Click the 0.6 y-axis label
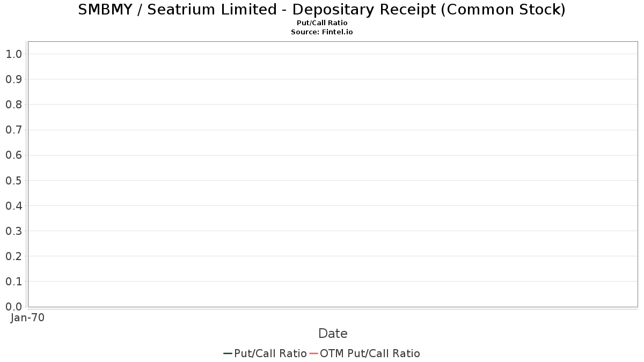Screen dimensions: 644x362 pyautogui.click(x=14, y=155)
